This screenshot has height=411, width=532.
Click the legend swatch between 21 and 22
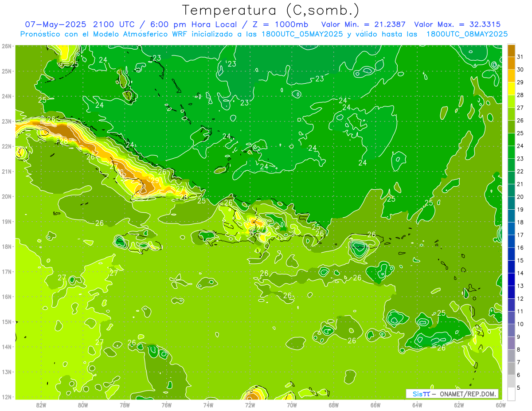coord(511,177)
